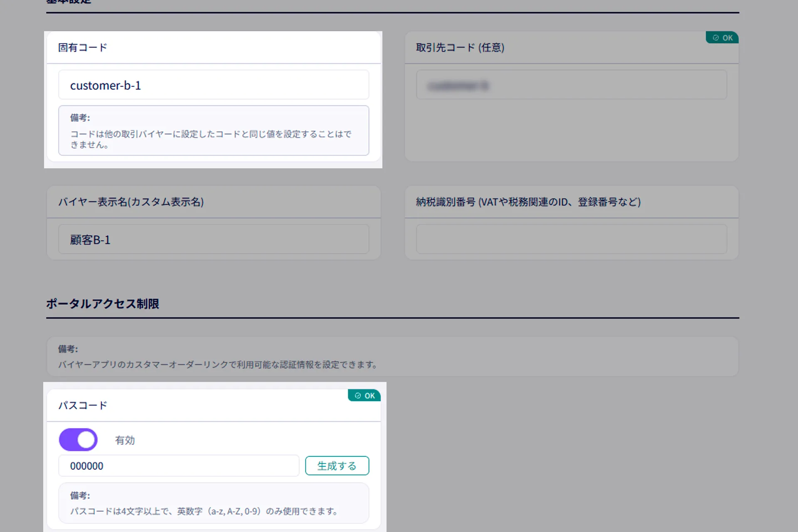The width and height of the screenshot is (798, 532).
Task: Click the バイヤー表示名(カスタム表示名) title
Action: (x=131, y=202)
